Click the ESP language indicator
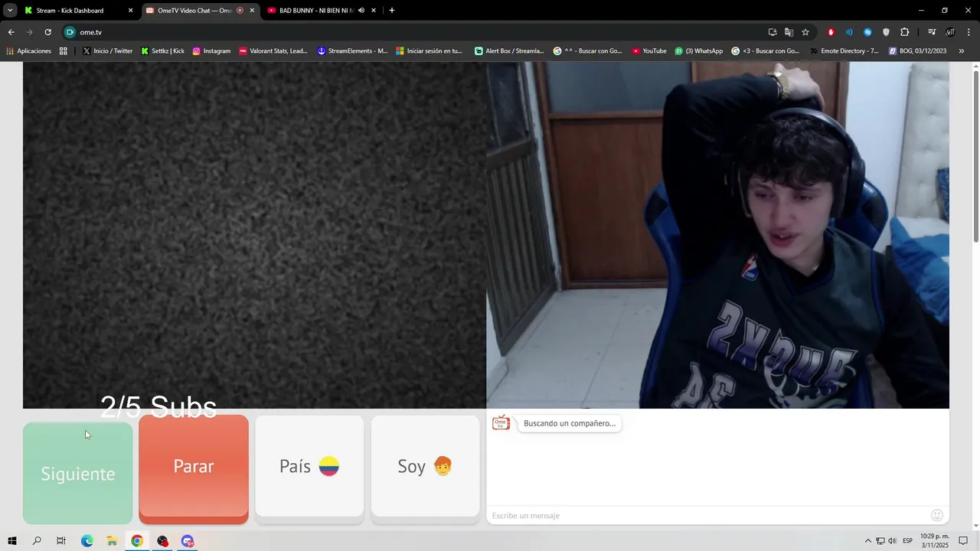This screenshot has height=551, width=980. (x=907, y=541)
